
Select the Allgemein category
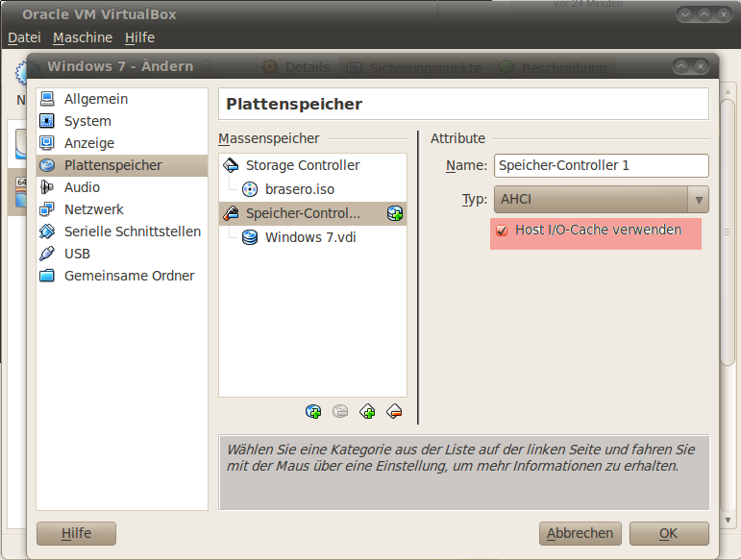coord(122,99)
